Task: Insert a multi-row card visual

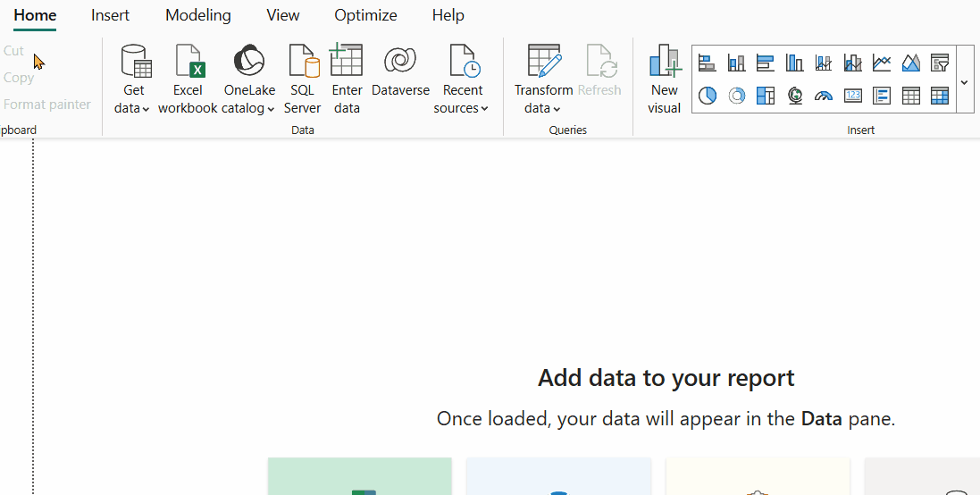Action: [x=882, y=96]
